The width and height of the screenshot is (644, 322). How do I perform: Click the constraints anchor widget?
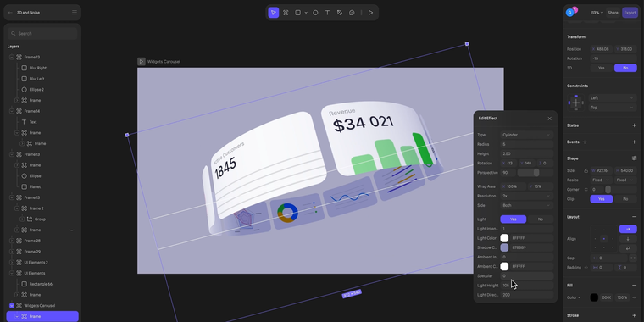(x=576, y=103)
